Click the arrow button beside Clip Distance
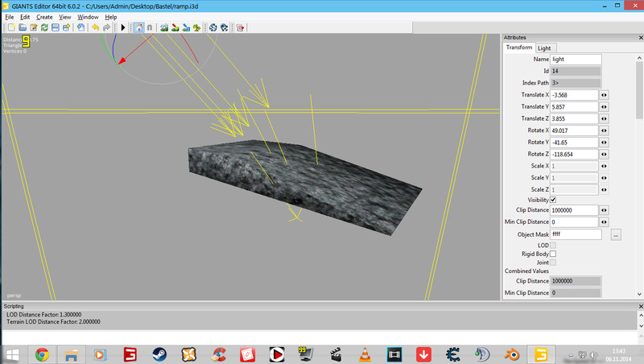The width and height of the screenshot is (644, 364). (604, 210)
